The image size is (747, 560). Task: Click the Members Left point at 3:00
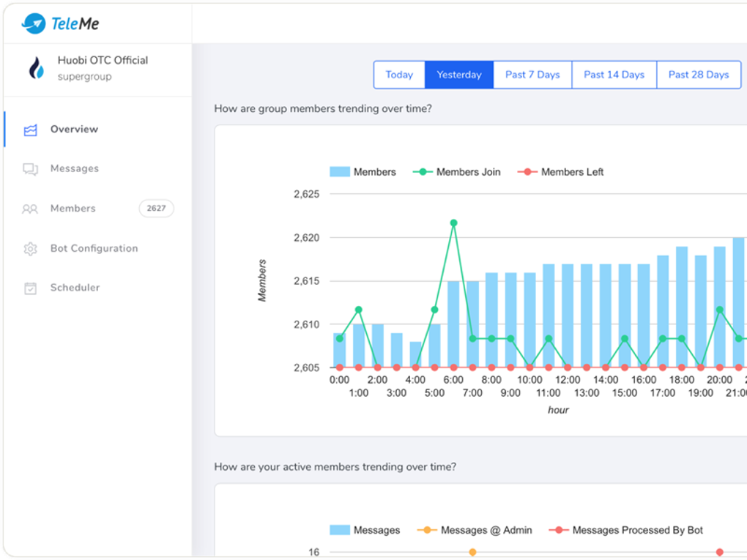(396, 367)
